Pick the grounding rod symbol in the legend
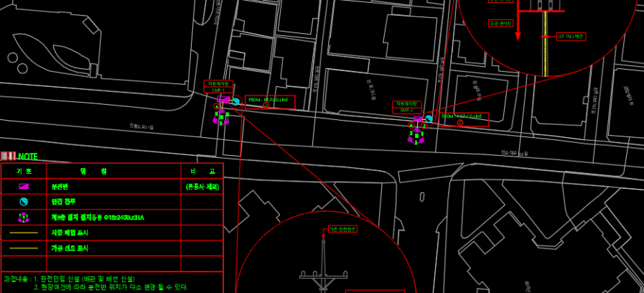The image size is (644, 293). [24, 217]
